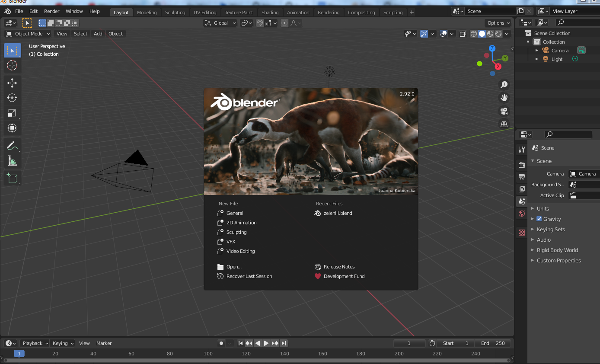This screenshot has width=600, height=364.
Task: Toggle X-ray display mode
Action: click(463, 34)
